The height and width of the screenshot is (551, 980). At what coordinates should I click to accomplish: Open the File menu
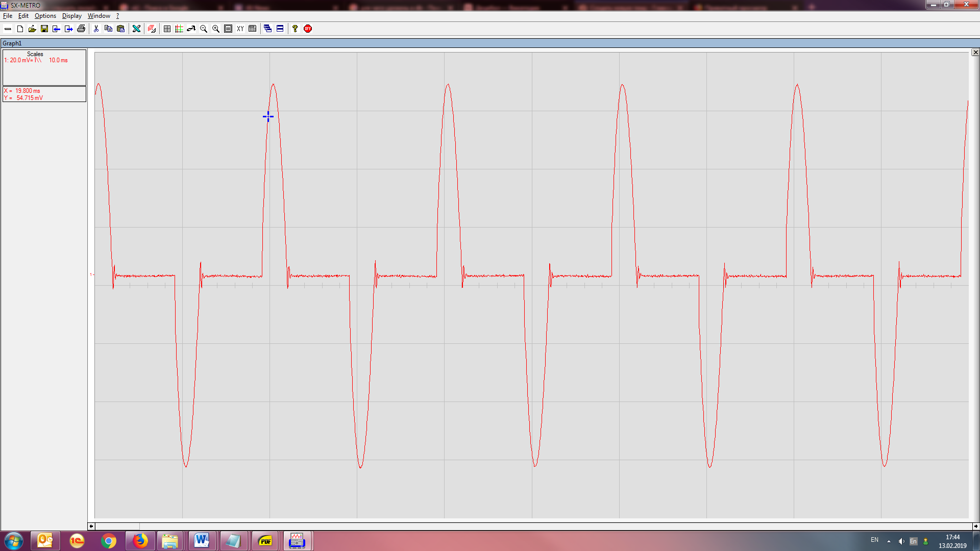pyautogui.click(x=8, y=16)
